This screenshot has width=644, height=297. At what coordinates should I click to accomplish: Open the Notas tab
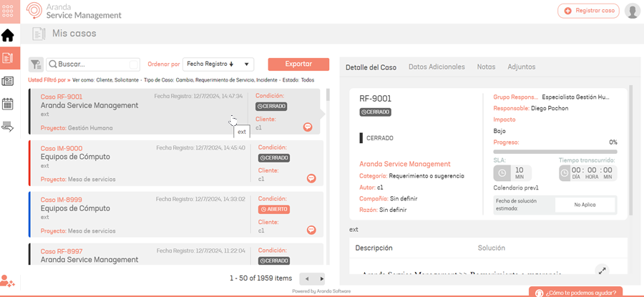pyautogui.click(x=486, y=67)
